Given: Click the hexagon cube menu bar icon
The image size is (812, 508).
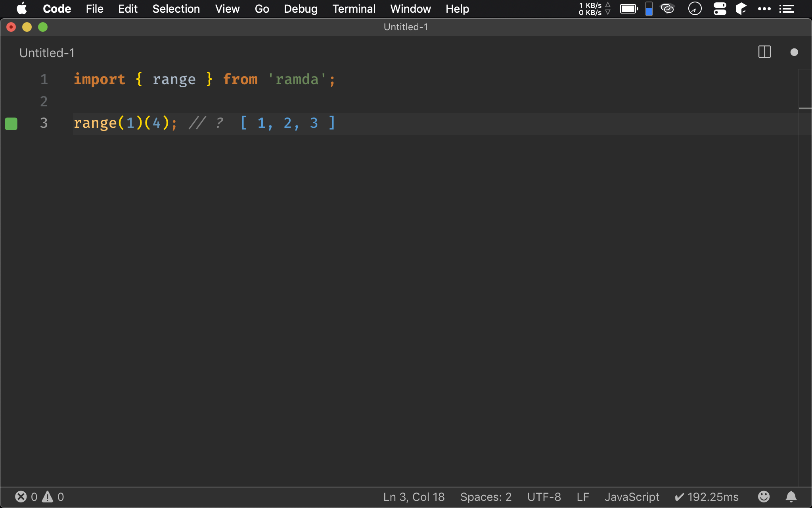Looking at the screenshot, I should 741,8.
